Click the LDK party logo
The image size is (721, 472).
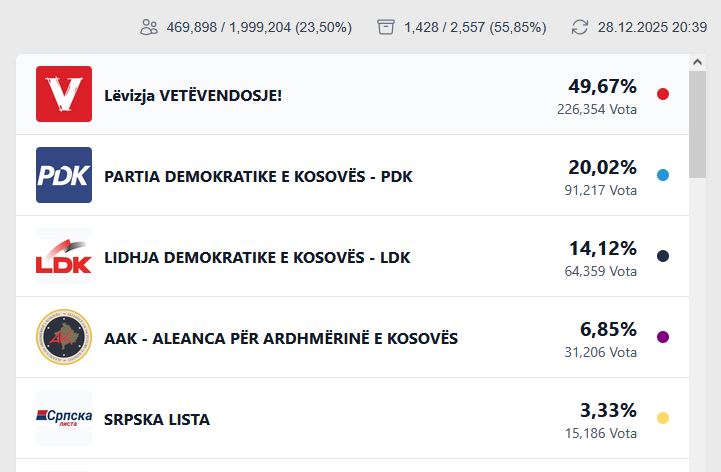click(64, 256)
